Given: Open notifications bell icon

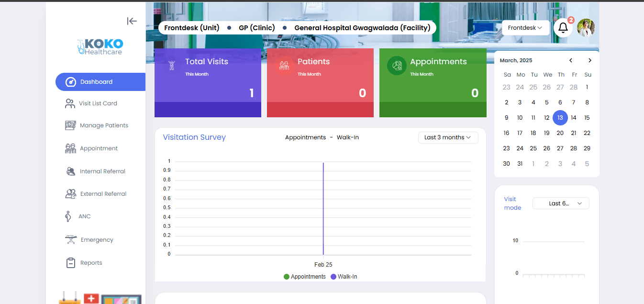Looking at the screenshot, I should pos(563,28).
